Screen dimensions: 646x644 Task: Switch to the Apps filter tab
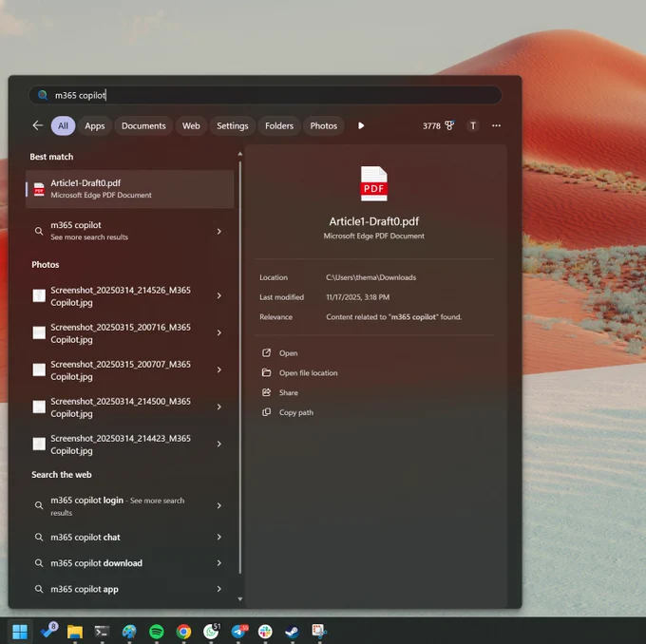(95, 125)
